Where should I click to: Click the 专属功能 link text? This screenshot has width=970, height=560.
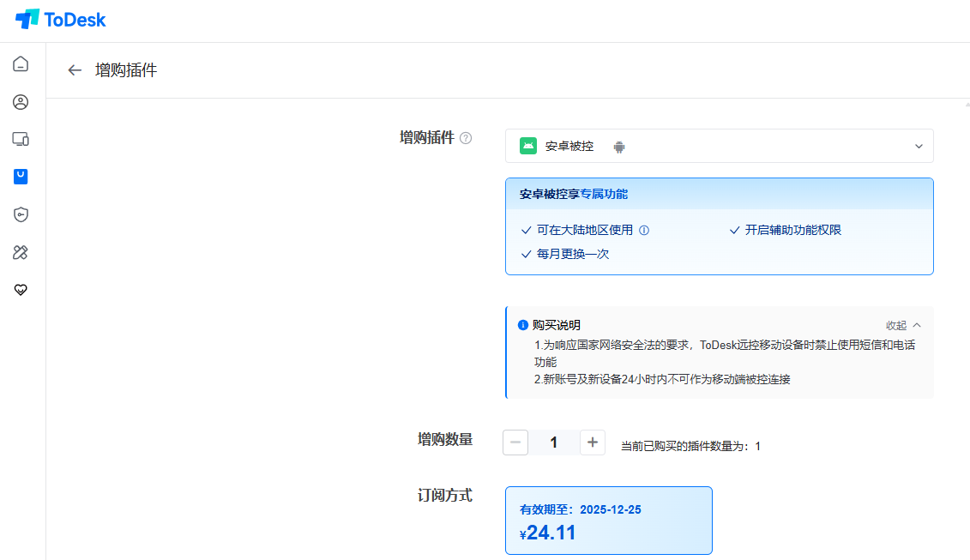tap(604, 195)
